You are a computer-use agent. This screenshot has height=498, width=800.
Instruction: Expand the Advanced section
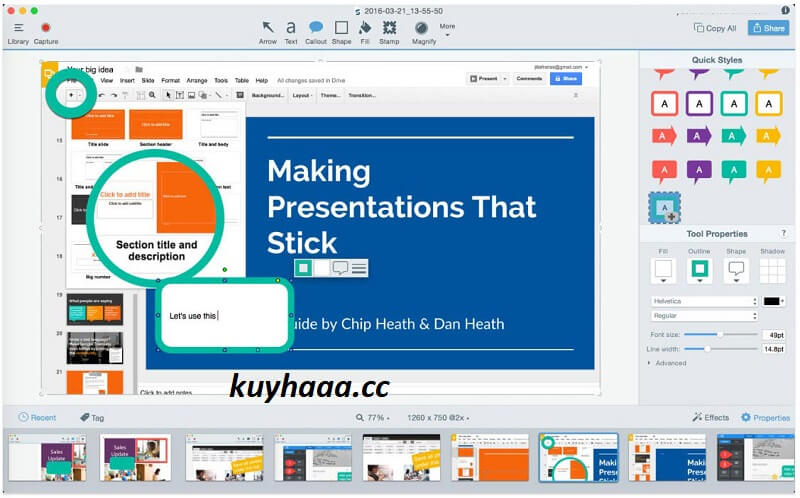[x=667, y=363]
